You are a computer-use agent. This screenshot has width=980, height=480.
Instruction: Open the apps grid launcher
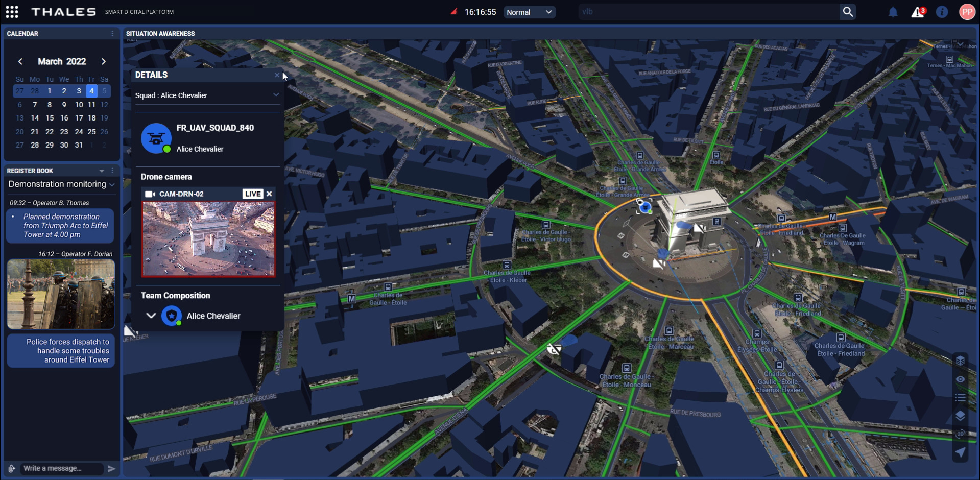tap(12, 12)
